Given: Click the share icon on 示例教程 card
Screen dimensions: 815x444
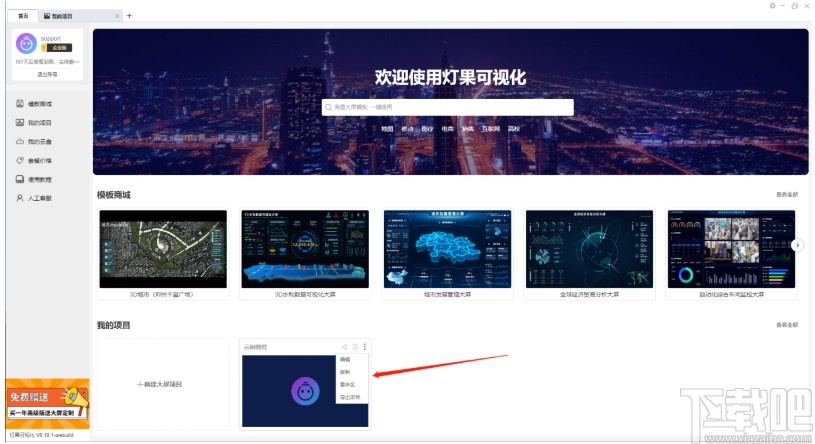Looking at the screenshot, I should [344, 347].
